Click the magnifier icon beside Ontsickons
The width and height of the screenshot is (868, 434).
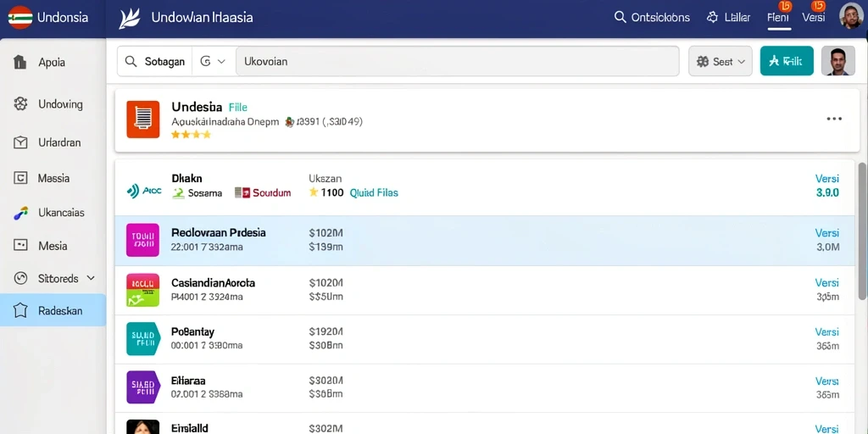point(620,17)
